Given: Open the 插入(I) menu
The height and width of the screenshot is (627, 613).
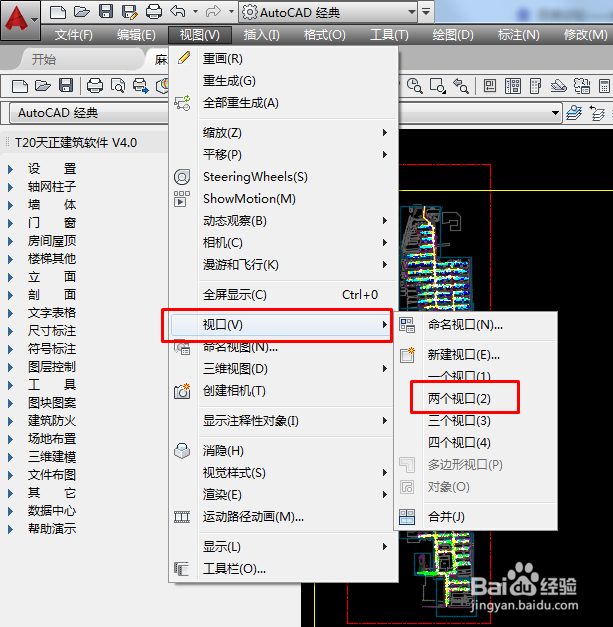Looking at the screenshot, I should point(262,35).
